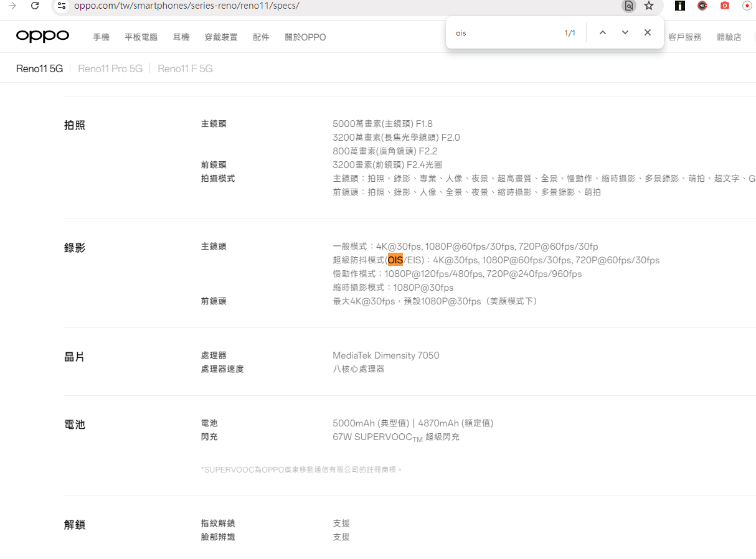Image resolution: width=756 pixels, height=559 pixels.
Task: Reload the page with the refresh icon
Action: [35, 6]
